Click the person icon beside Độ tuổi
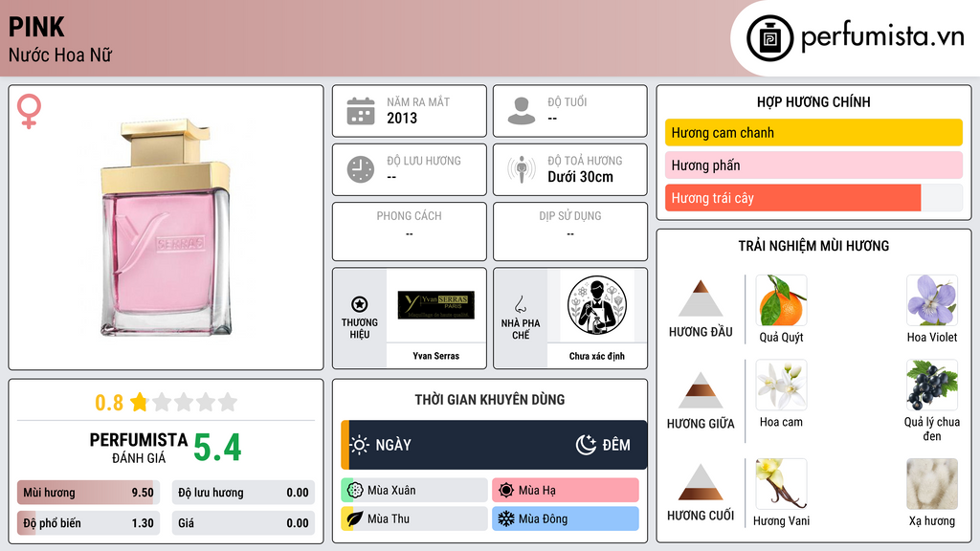The width and height of the screenshot is (980, 551). tap(522, 111)
